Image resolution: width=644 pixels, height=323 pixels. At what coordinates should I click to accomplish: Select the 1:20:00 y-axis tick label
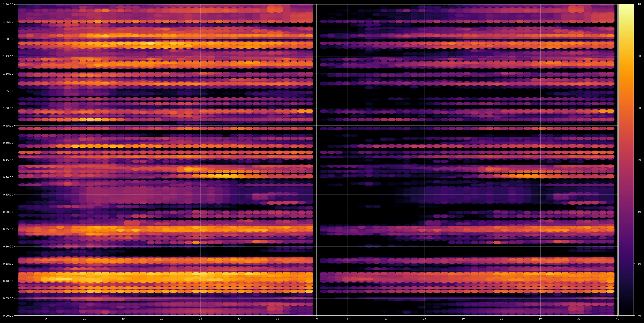pyautogui.click(x=8, y=39)
